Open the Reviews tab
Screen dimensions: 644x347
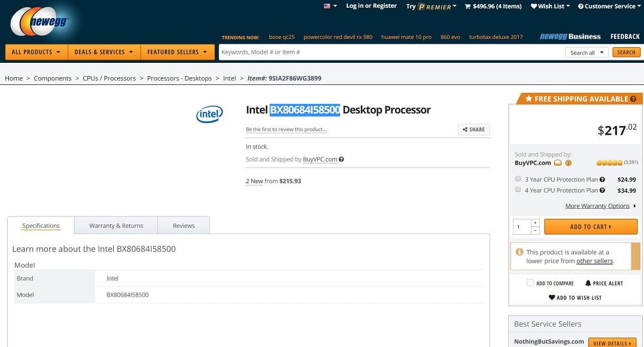click(184, 226)
